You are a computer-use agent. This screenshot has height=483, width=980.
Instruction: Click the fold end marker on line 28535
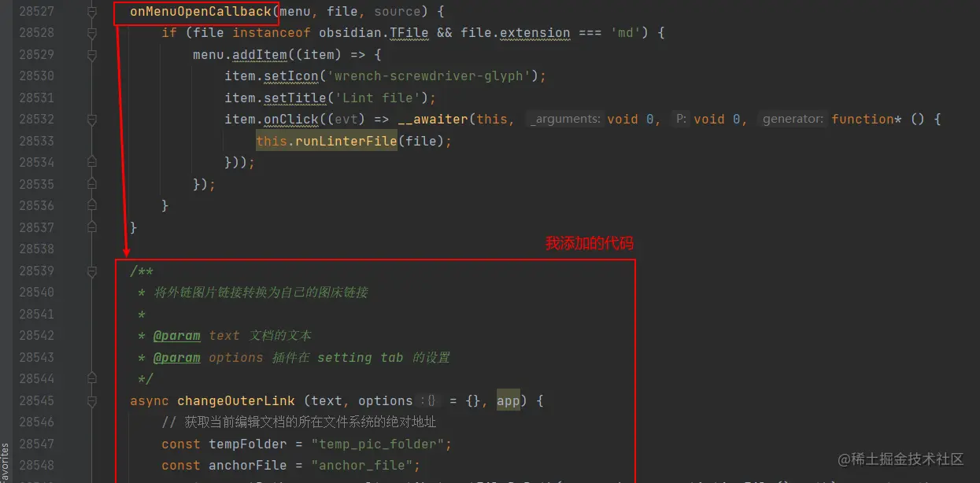tap(92, 184)
